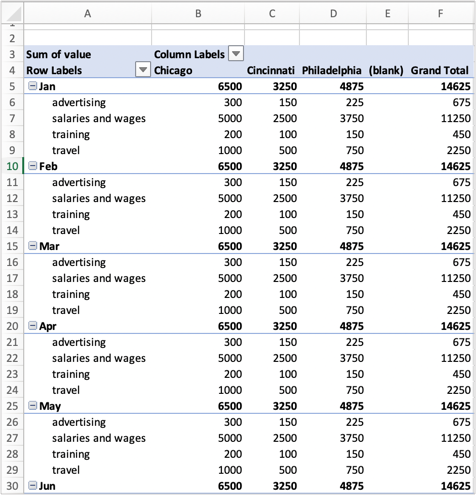Click Grand Total 11250 in row 17
Screen dimensions: 476x495
click(456, 278)
